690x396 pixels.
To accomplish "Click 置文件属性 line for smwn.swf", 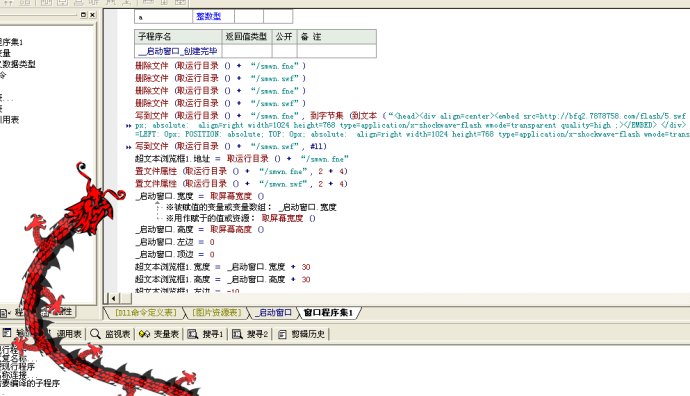I will (241, 183).
